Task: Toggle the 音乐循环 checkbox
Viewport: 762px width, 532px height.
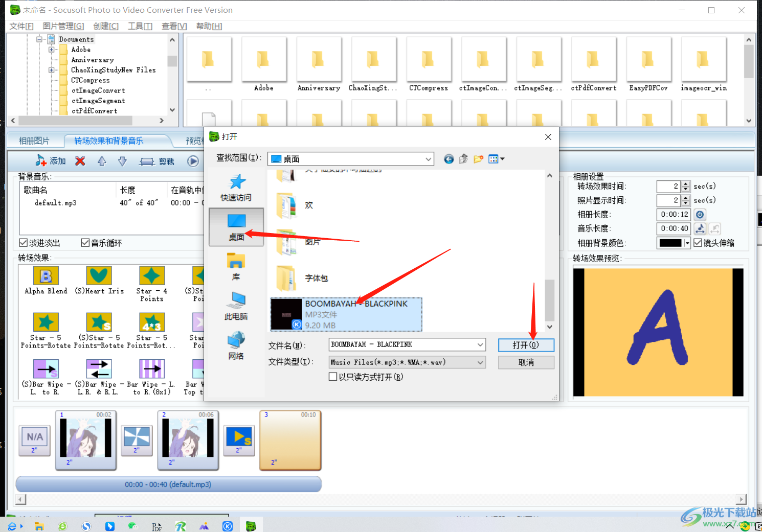Action: point(85,243)
